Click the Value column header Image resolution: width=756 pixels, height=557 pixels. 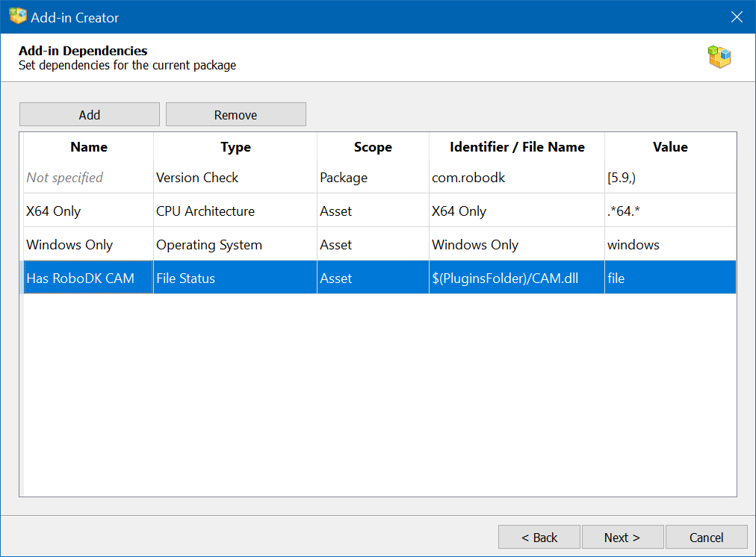coord(670,147)
